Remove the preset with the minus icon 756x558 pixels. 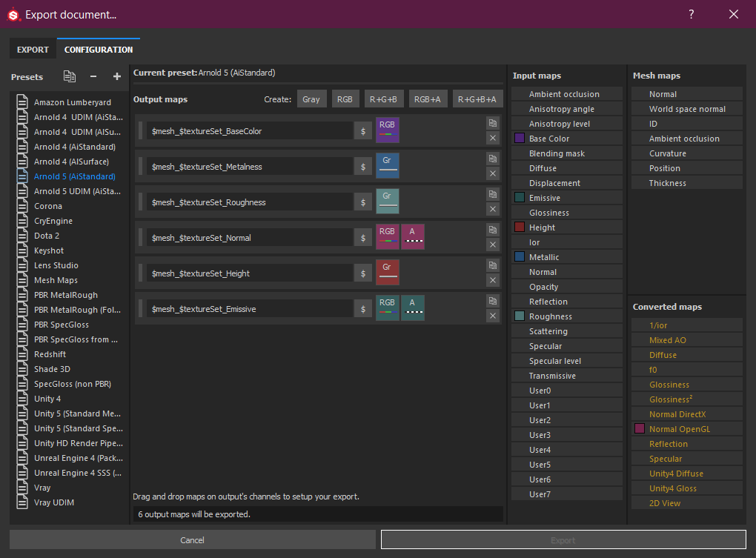coord(93,76)
